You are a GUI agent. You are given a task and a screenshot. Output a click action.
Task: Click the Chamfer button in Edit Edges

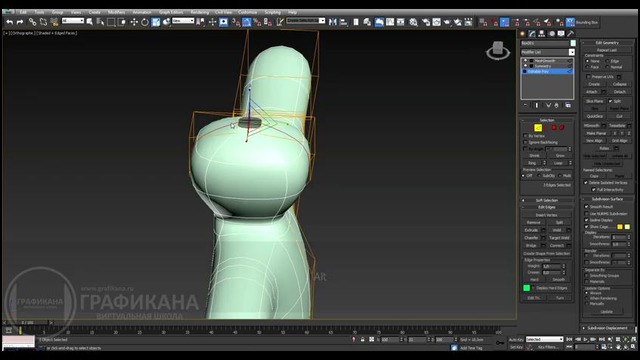[531, 238]
